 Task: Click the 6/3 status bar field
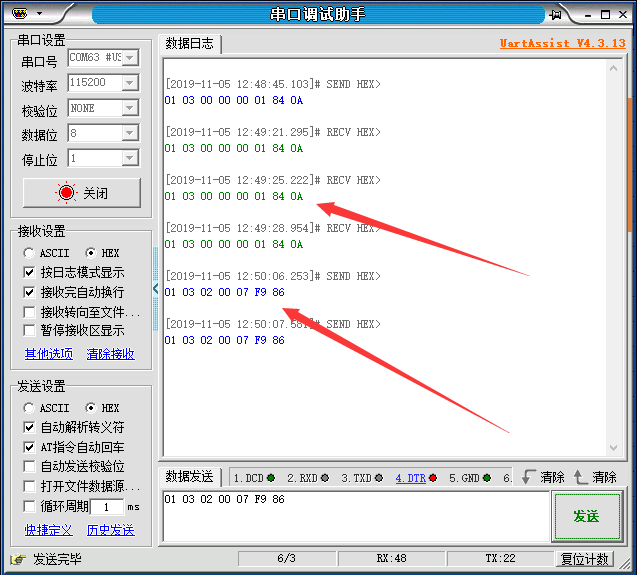286,559
